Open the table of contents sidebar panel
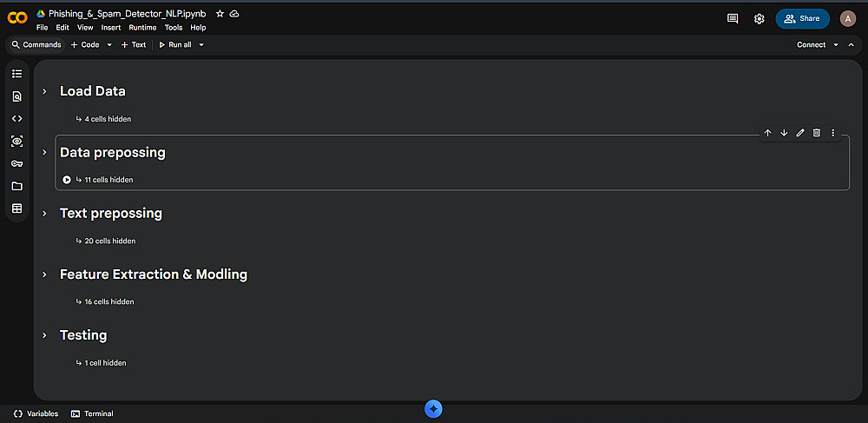The width and height of the screenshot is (868, 423). click(16, 74)
